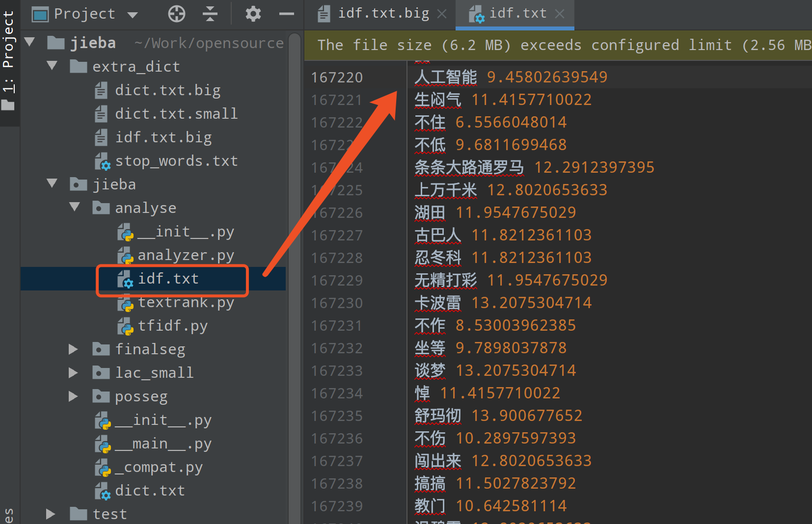Click the icon of the idf.txt.big tab
Screen dimensions: 812x524
pyautogui.click(x=324, y=14)
